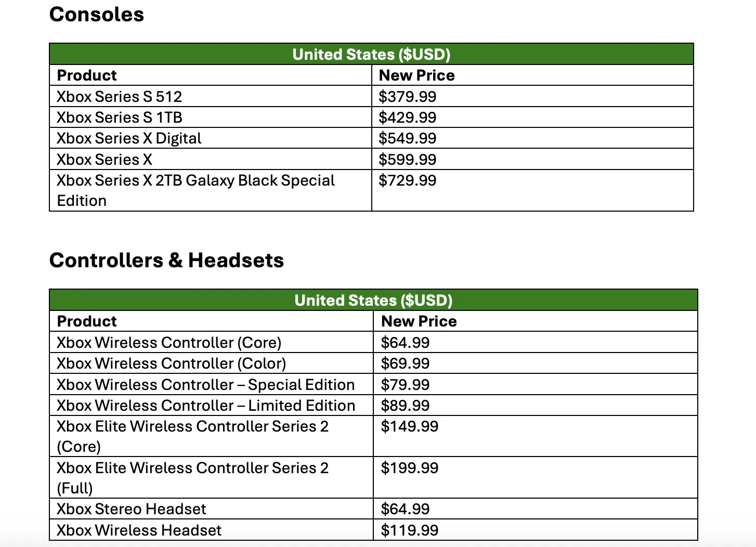Select the Xbox Series S 1TB product cell

point(211,117)
